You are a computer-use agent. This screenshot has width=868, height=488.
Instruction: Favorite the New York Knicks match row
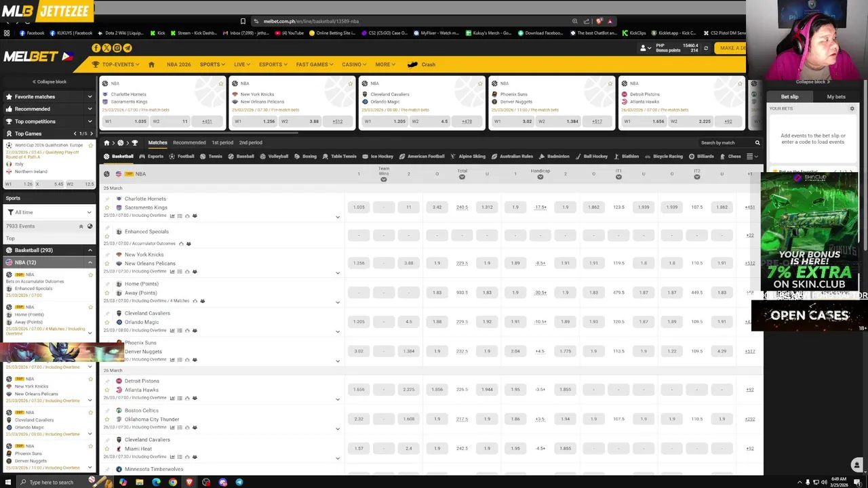click(x=106, y=263)
